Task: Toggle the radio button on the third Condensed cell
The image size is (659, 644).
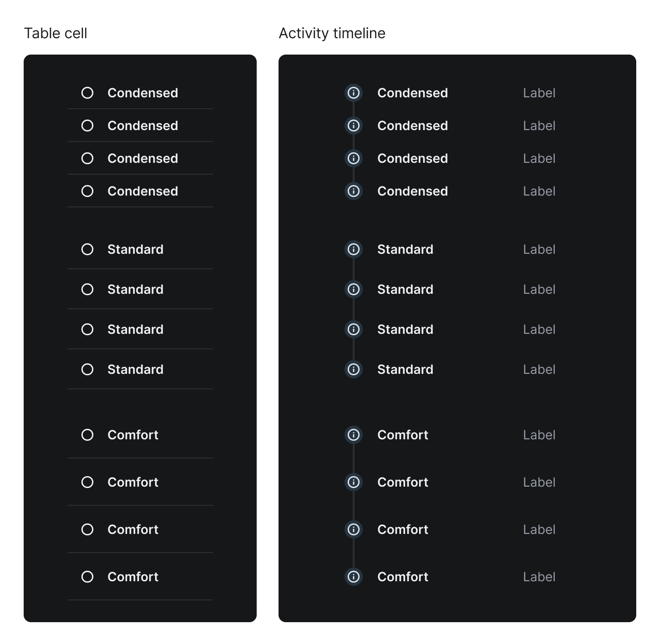Action: (x=87, y=158)
